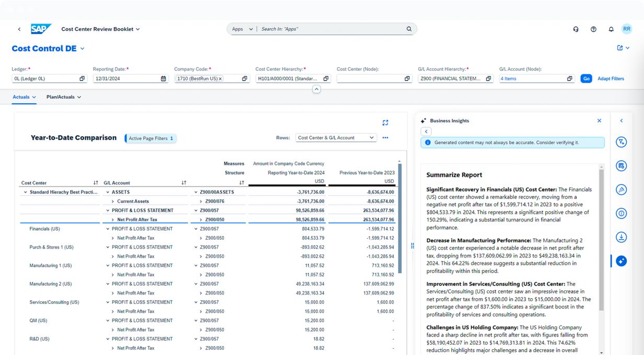Close the Business Insights panel
Image resolution: width=644 pixels, height=355 pixels.
click(x=599, y=121)
